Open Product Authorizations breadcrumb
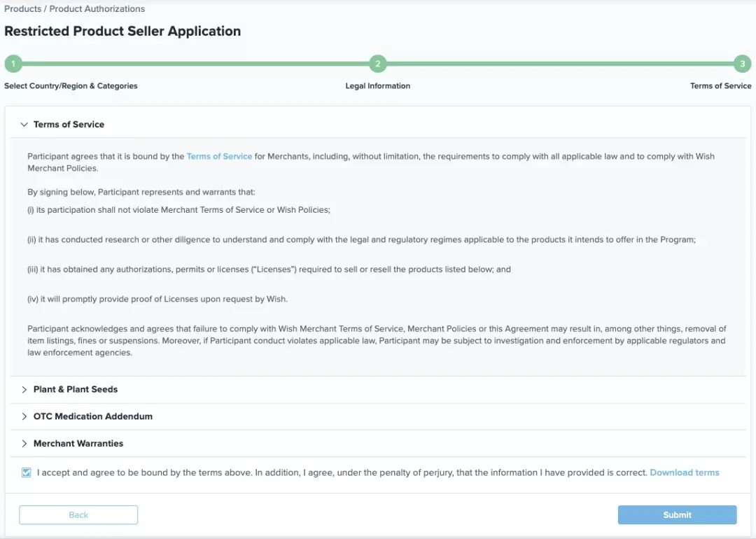 point(97,8)
